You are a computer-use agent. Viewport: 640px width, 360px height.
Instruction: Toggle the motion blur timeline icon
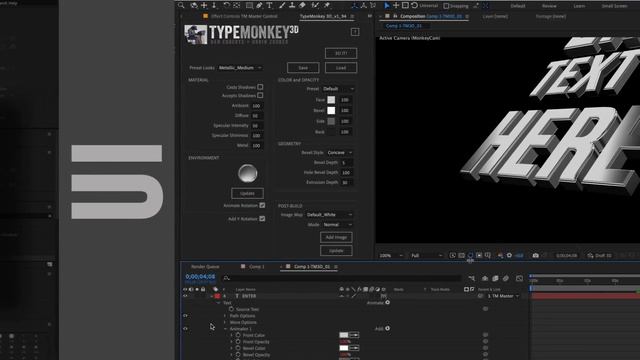(506, 278)
